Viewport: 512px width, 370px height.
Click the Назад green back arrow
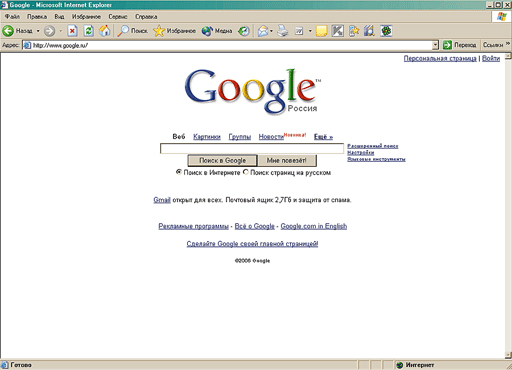click(8, 31)
